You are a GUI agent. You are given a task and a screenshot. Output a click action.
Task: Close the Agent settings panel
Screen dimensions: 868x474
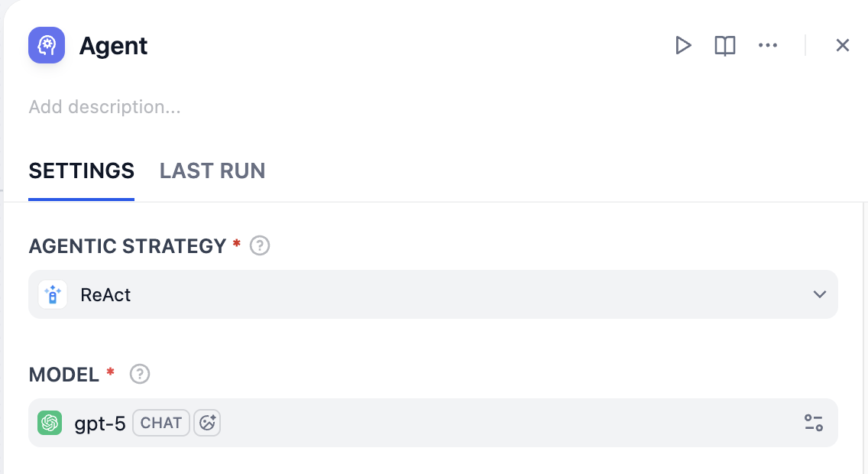[x=842, y=46]
